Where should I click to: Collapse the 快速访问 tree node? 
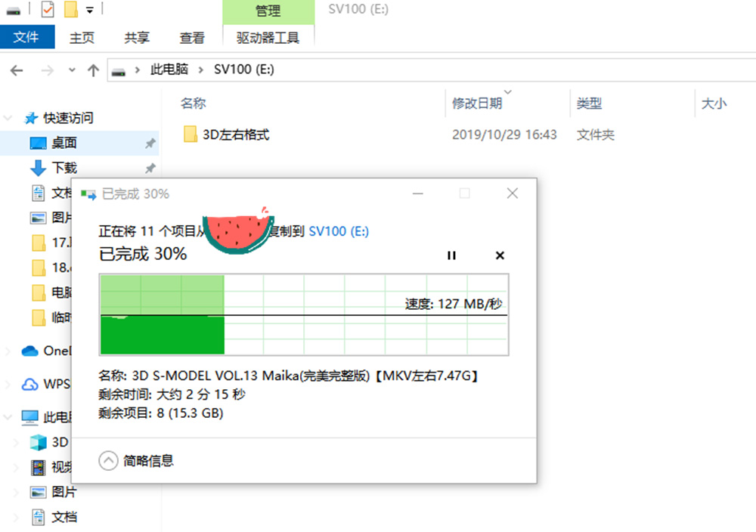click(8, 118)
